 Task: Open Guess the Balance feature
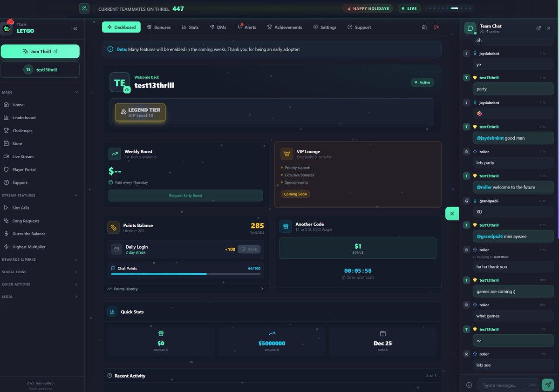coord(42,234)
